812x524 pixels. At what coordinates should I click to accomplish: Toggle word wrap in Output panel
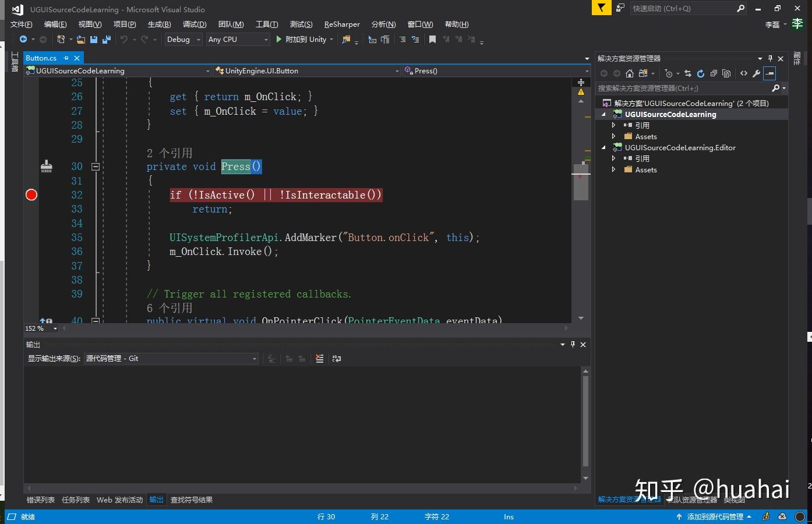pos(337,359)
